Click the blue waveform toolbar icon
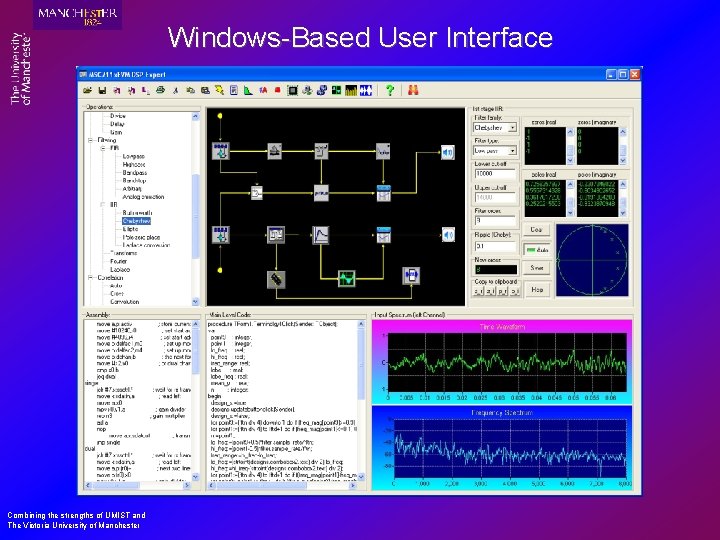720x540 pixels. (366, 90)
